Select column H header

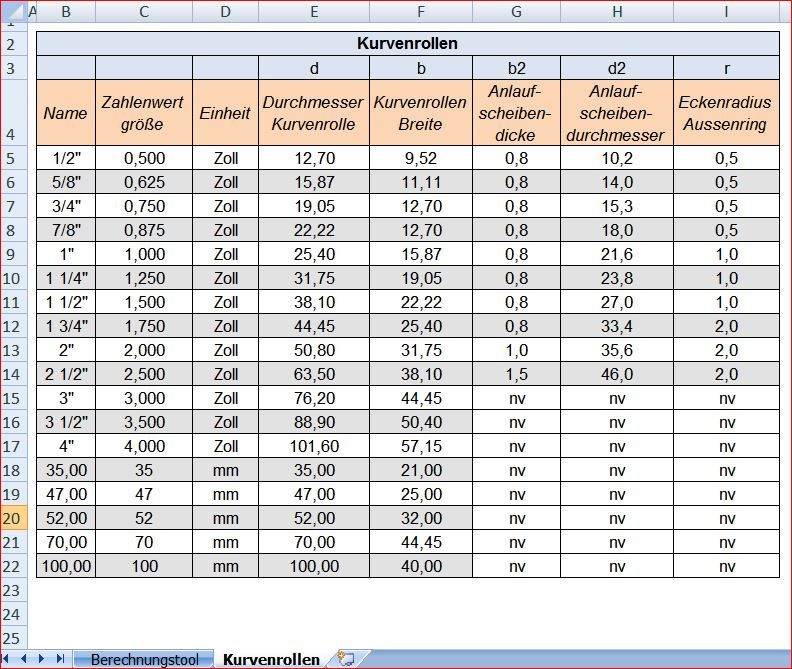616,12
